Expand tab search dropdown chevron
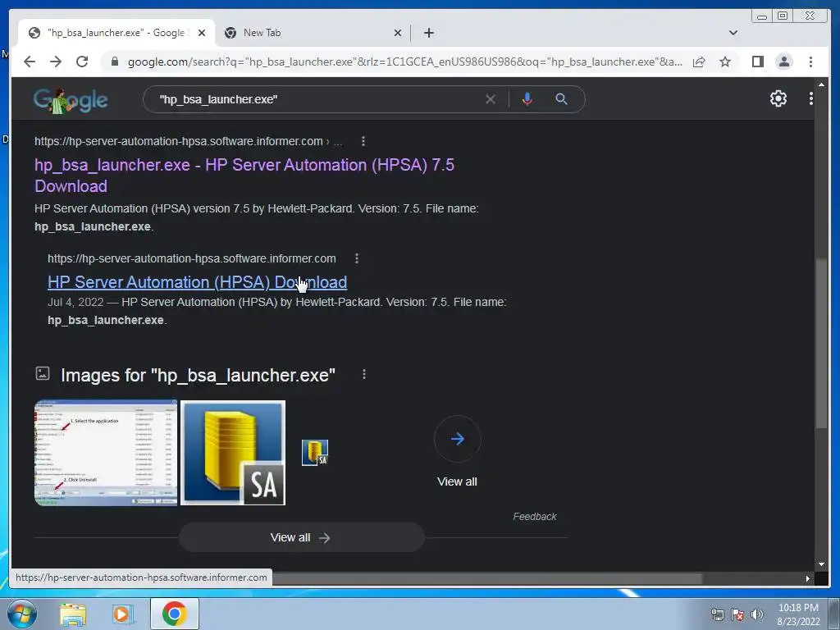The image size is (840, 630). [x=733, y=33]
